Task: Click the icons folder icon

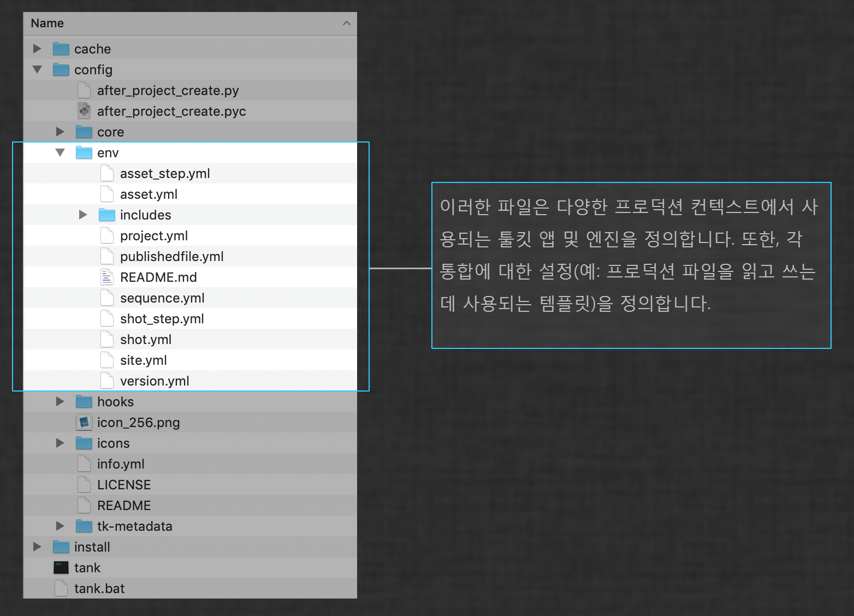Action: coord(84,443)
